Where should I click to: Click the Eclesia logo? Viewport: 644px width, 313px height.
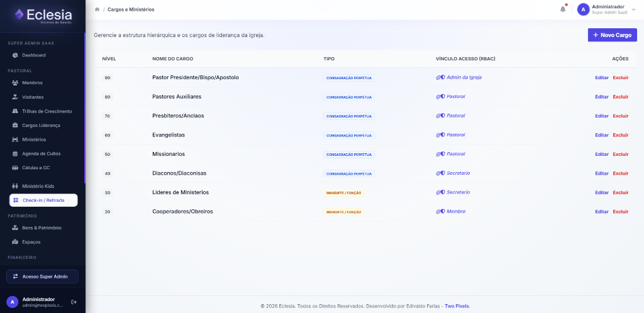(x=43, y=16)
